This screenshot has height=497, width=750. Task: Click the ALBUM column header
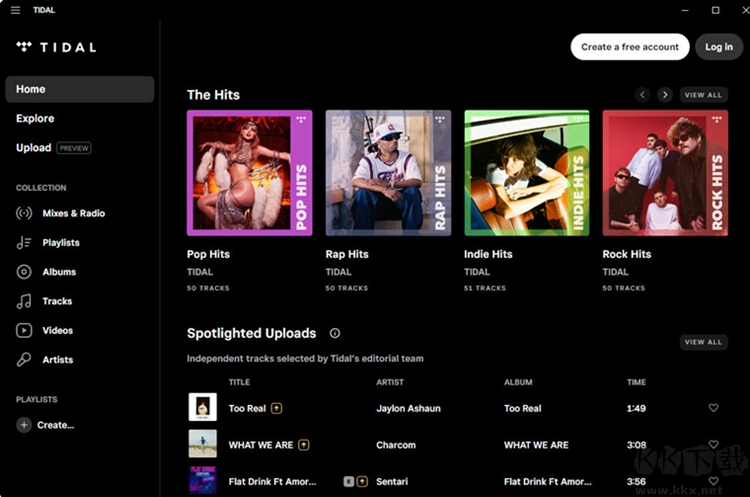point(518,382)
